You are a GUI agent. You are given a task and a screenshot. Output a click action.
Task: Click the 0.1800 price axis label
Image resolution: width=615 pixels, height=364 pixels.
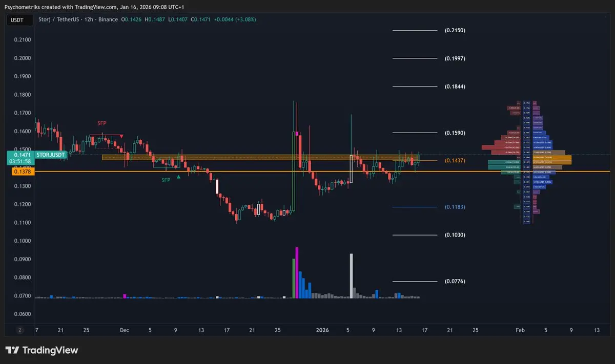coord(23,95)
